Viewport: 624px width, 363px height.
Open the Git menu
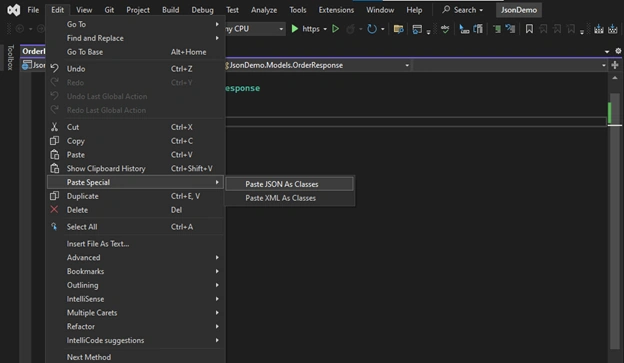[x=109, y=10]
